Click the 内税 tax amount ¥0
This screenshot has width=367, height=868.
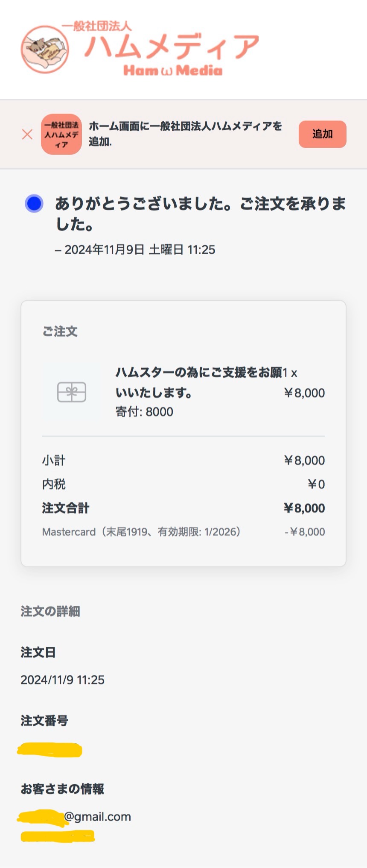point(316,484)
